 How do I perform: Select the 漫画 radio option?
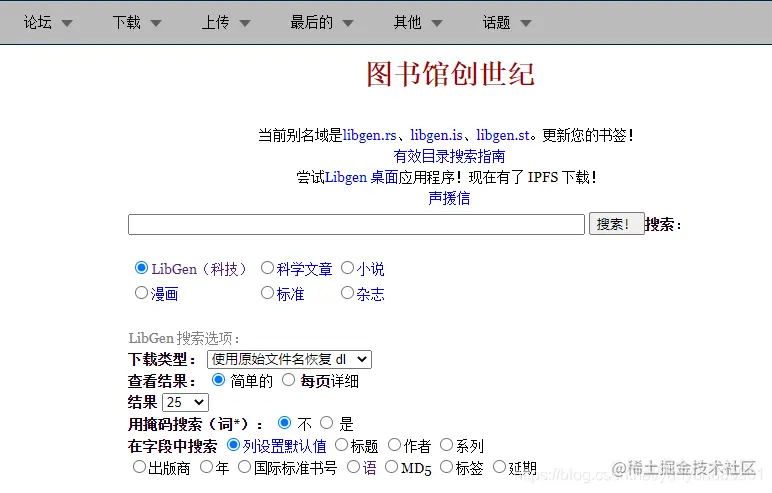click(x=141, y=293)
